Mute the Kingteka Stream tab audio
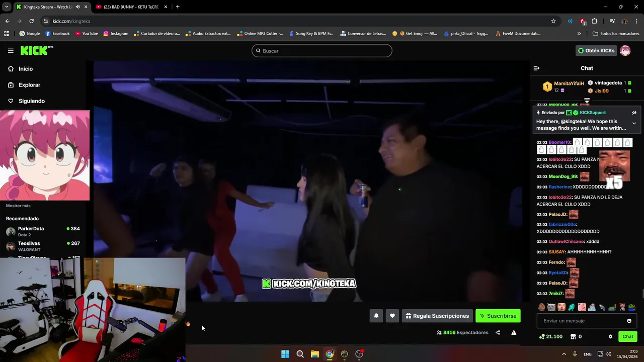644x362 pixels. (x=77, y=7)
